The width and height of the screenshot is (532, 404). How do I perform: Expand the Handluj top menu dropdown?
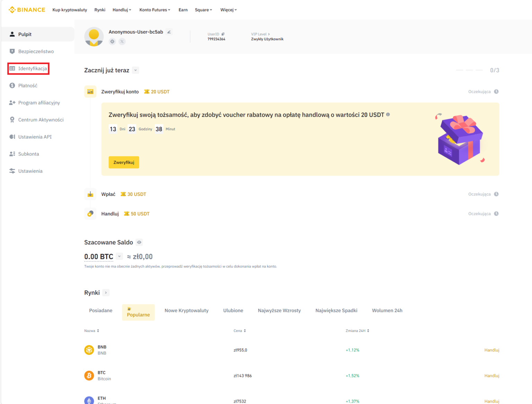pos(122,10)
